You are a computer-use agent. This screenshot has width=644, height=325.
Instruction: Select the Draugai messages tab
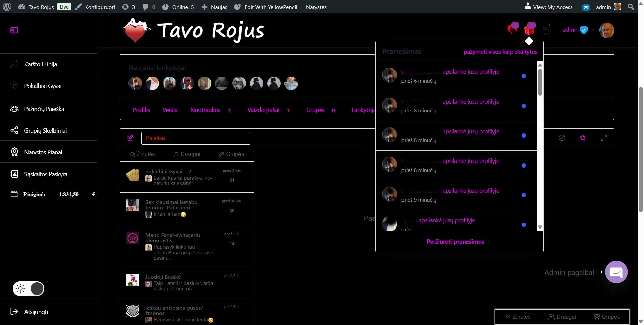coord(187,154)
